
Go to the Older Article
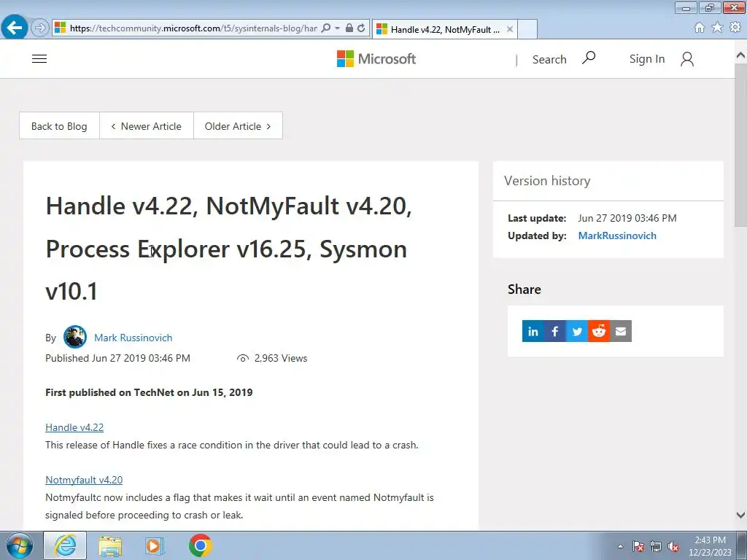[x=238, y=126]
